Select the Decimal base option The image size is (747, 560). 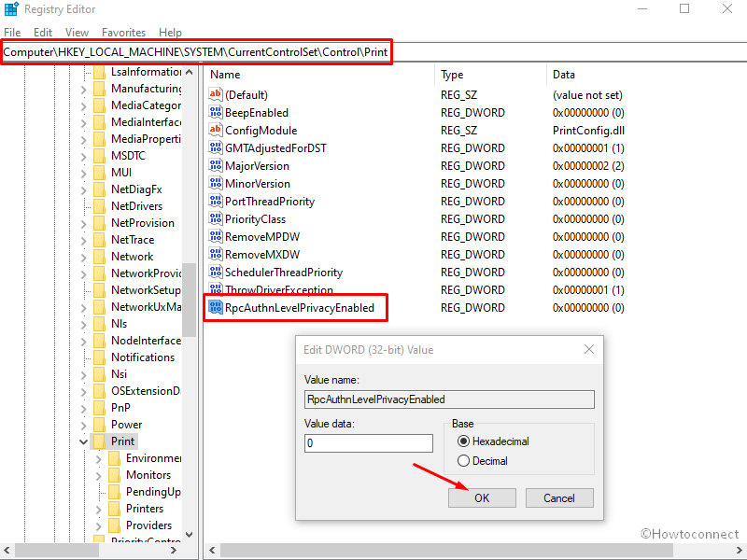pos(463,461)
